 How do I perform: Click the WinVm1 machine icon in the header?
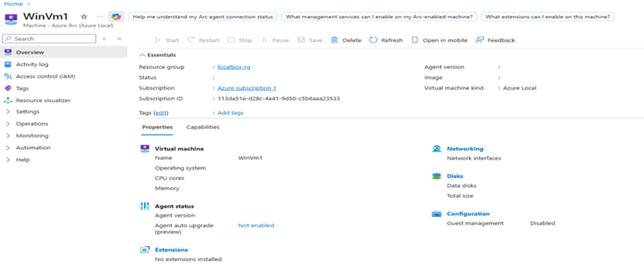tap(11, 18)
